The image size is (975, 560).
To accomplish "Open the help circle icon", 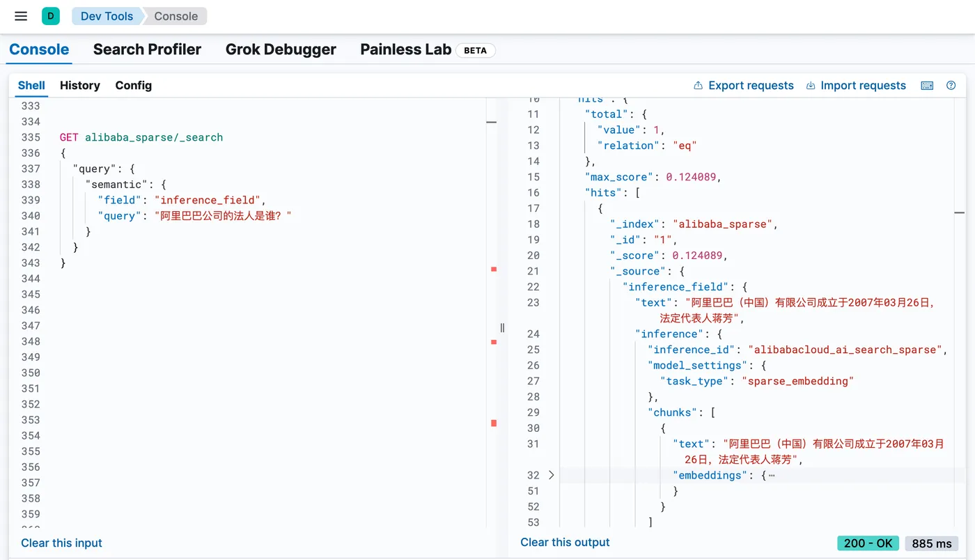I will click(x=951, y=86).
